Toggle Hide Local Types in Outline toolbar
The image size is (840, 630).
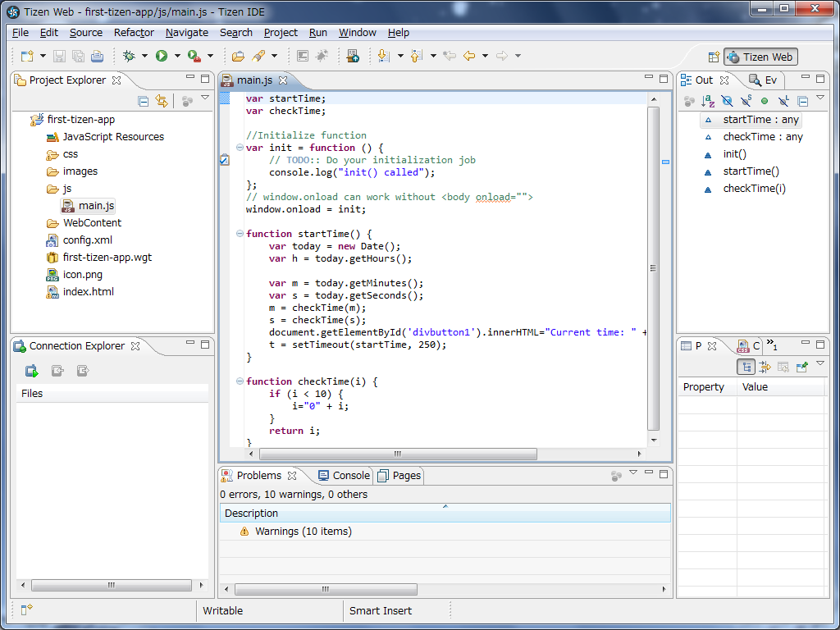tap(783, 101)
